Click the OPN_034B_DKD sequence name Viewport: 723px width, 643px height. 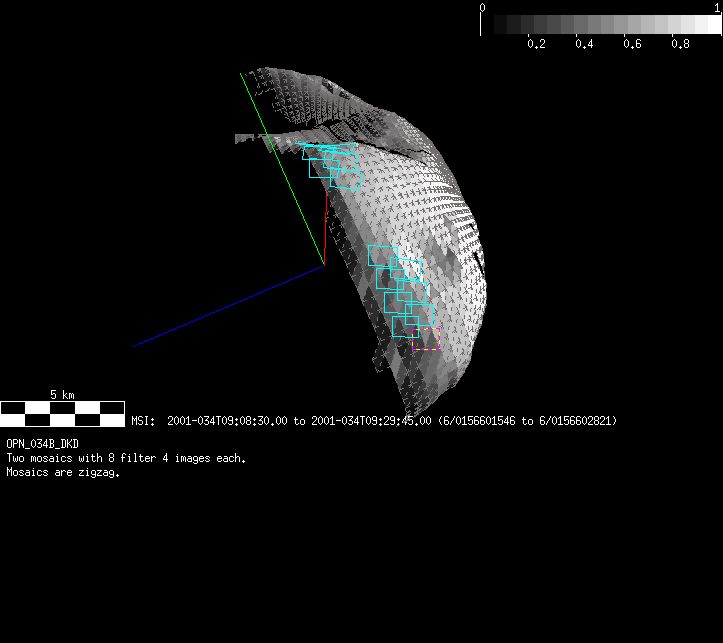pos(43,443)
